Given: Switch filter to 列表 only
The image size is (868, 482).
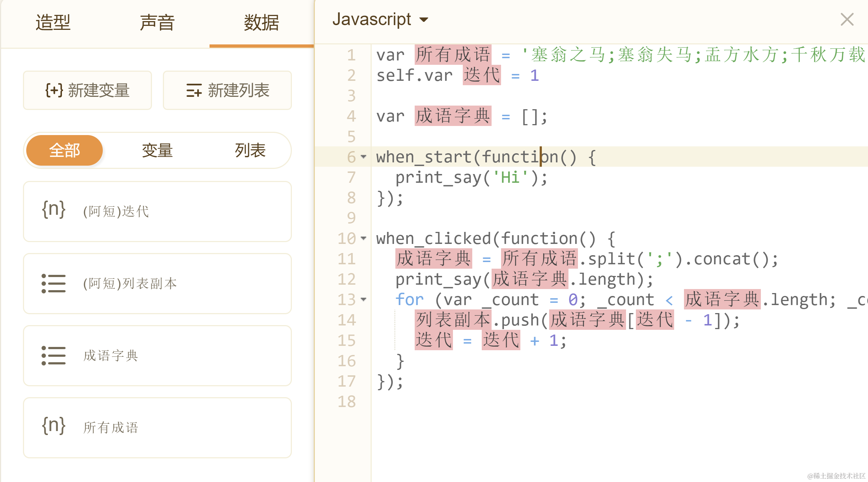Looking at the screenshot, I should pyautogui.click(x=250, y=150).
